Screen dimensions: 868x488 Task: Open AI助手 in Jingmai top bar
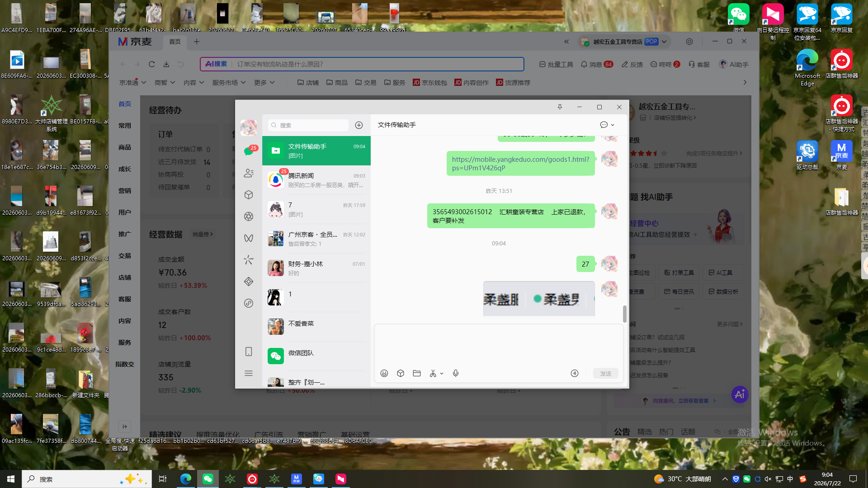pyautogui.click(x=734, y=65)
